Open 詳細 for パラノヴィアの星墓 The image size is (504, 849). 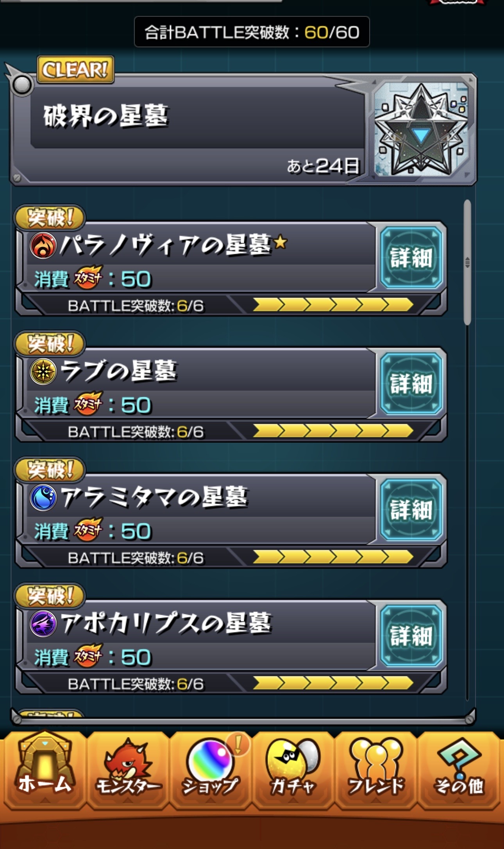(x=411, y=258)
